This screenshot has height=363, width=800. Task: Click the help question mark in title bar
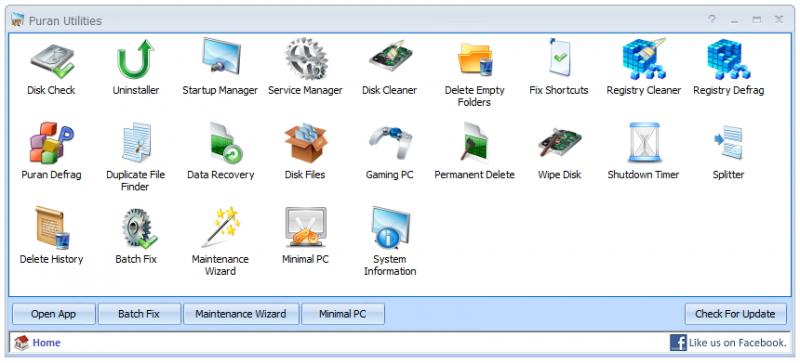click(712, 19)
